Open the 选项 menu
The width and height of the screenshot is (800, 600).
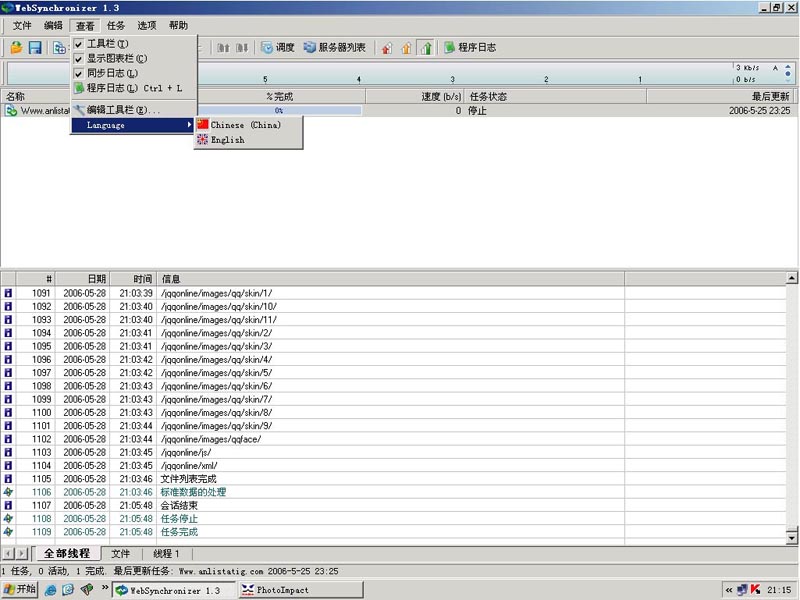(147, 26)
